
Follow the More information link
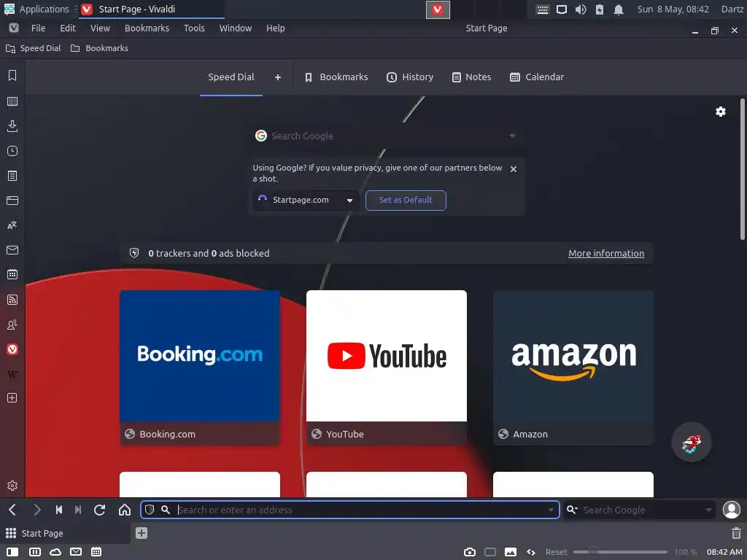point(606,253)
